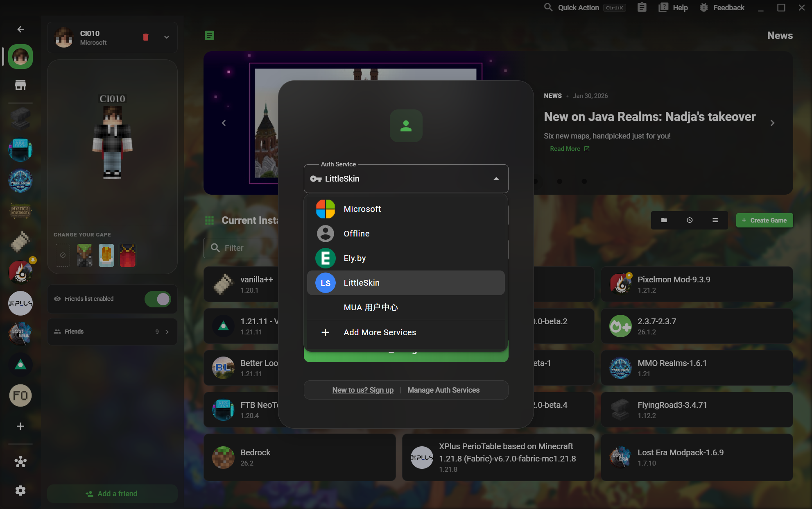Viewport: 812px width, 509px height.
Task: Click the plus icon to add instance
Action: pos(20,426)
